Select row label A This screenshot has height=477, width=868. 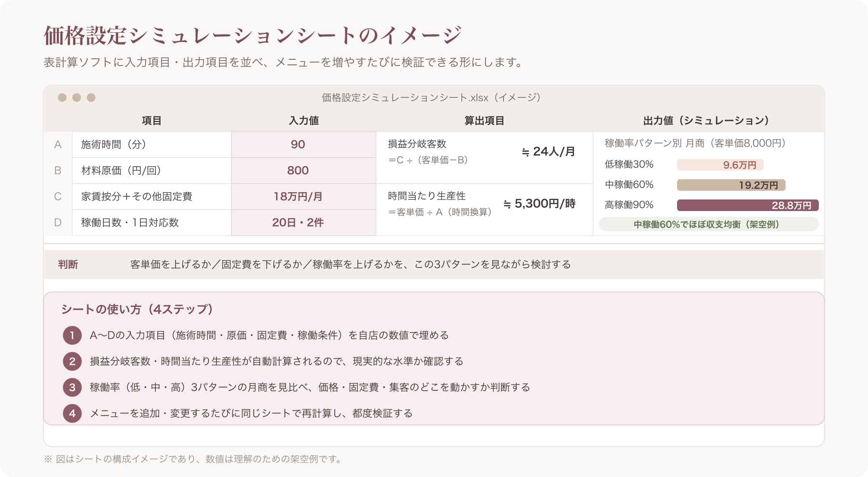pos(58,145)
